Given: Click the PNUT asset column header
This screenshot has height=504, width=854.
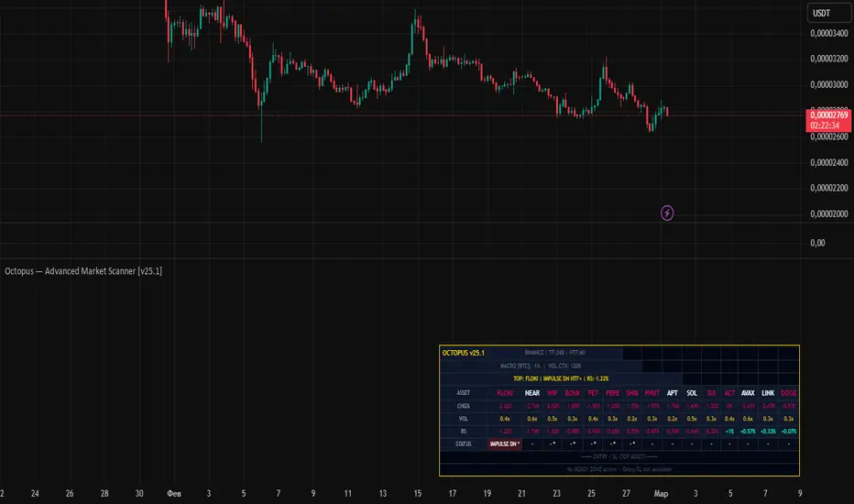Looking at the screenshot, I should 651,393.
